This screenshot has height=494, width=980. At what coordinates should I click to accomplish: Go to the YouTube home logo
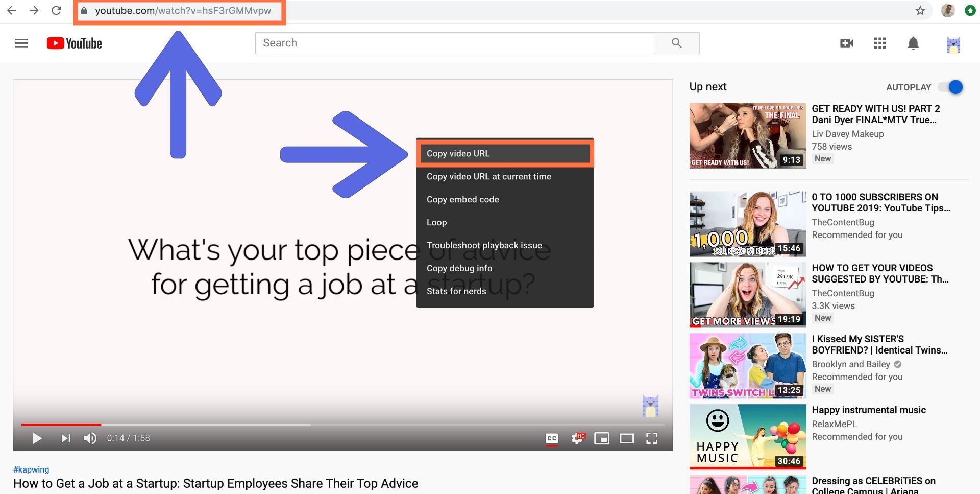tap(75, 43)
